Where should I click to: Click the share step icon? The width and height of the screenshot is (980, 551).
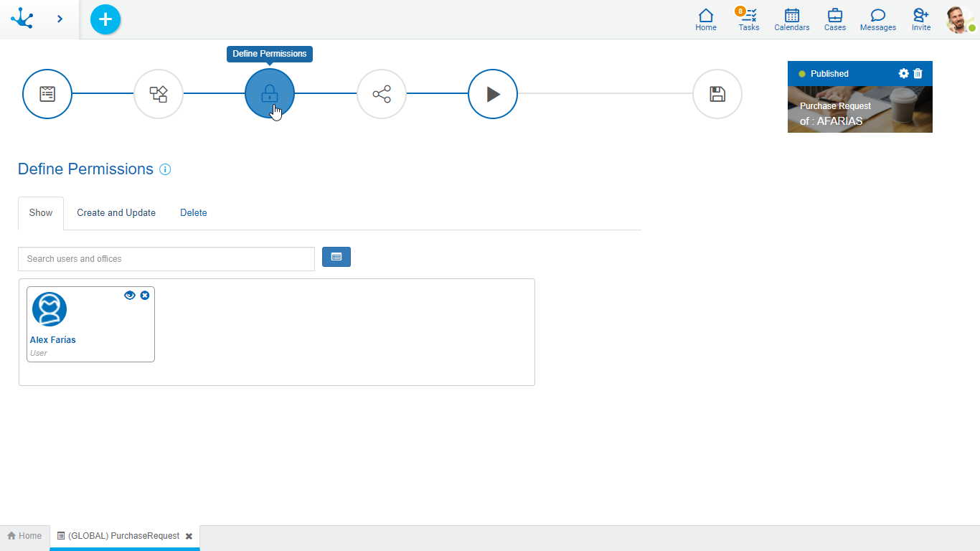click(x=382, y=94)
